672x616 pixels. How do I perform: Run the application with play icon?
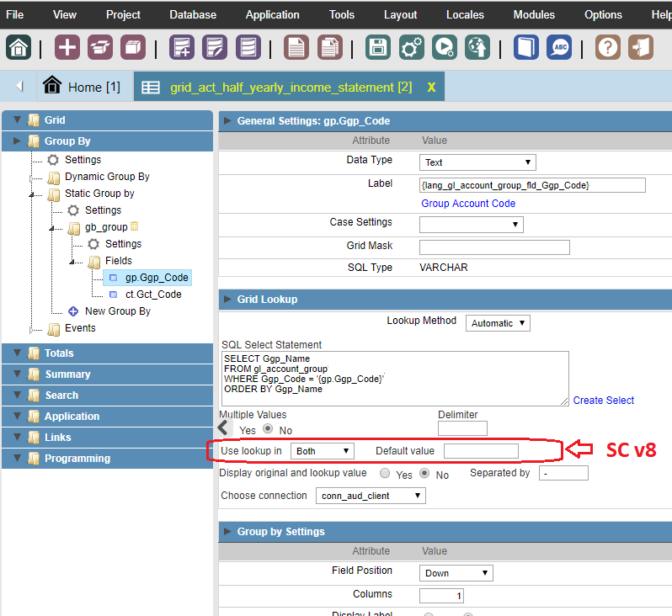coord(445,47)
